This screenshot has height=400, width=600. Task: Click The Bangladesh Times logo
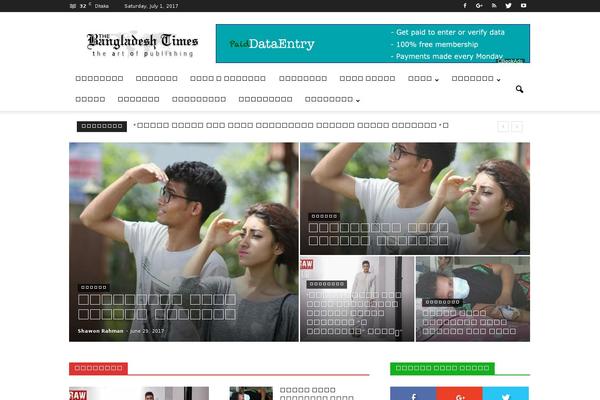point(142,44)
